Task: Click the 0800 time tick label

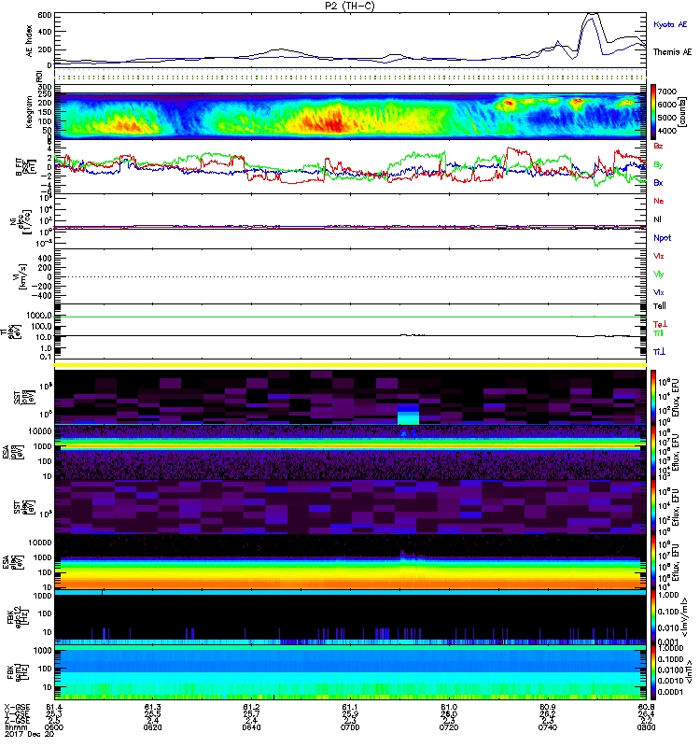Action: [x=646, y=727]
